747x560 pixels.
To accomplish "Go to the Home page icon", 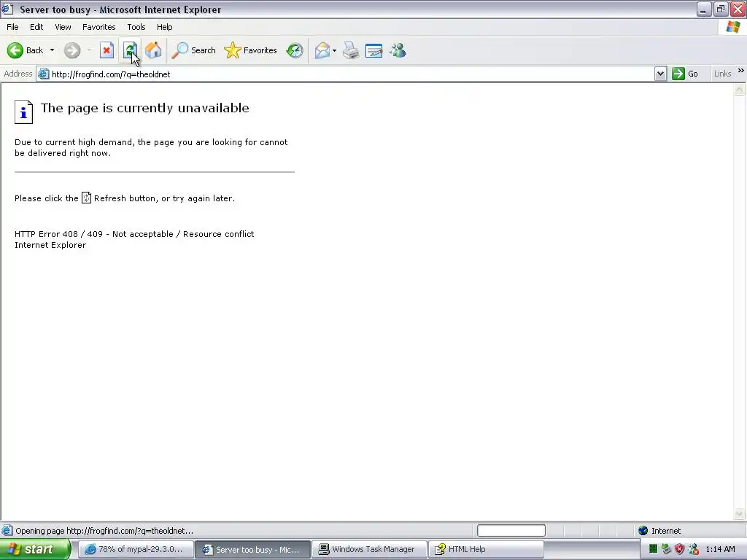I will click(153, 50).
